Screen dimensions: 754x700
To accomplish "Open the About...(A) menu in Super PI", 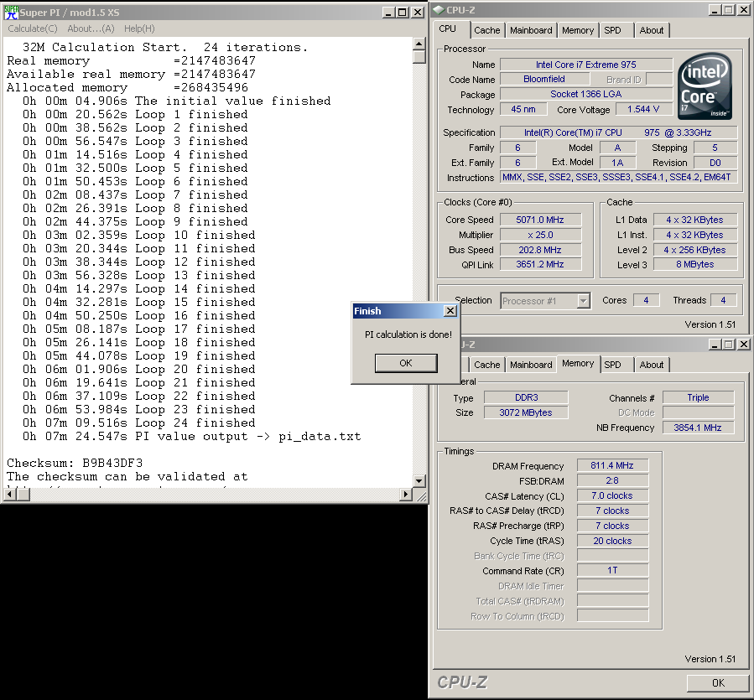I will [x=91, y=29].
